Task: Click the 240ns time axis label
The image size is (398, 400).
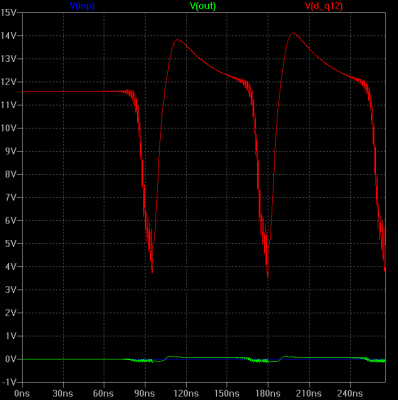Action: tap(350, 393)
